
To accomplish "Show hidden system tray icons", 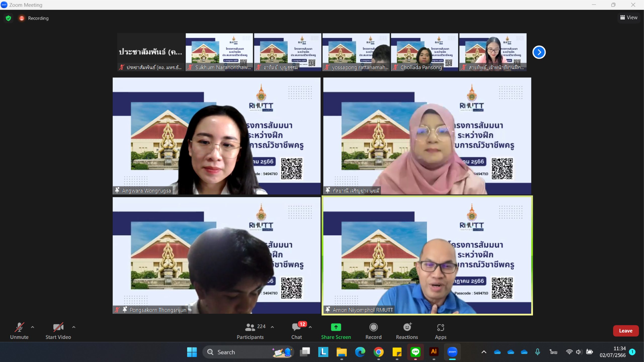I will (x=484, y=352).
